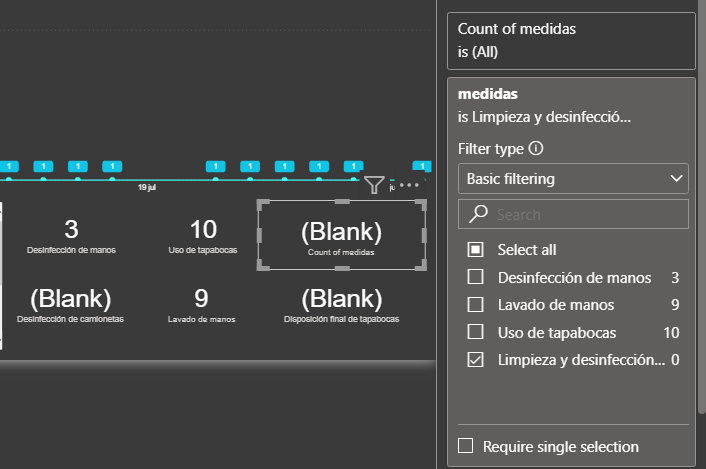Screen dimensions: 706x469
Task: Click the filter Search input field
Action: point(573,214)
